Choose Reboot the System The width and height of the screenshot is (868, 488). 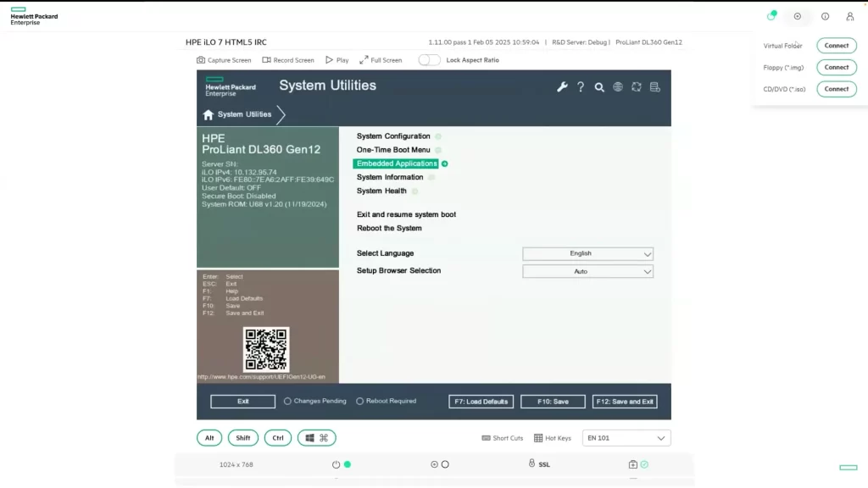(x=389, y=229)
